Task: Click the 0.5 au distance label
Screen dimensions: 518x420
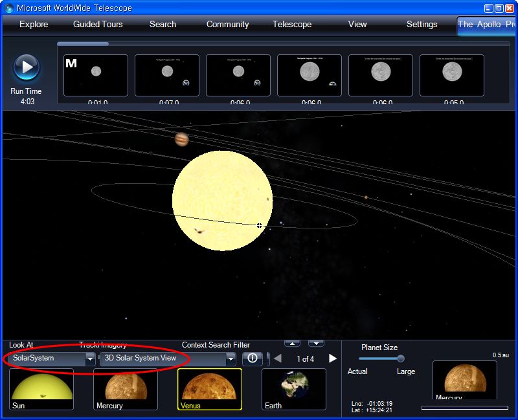Action: pos(501,355)
